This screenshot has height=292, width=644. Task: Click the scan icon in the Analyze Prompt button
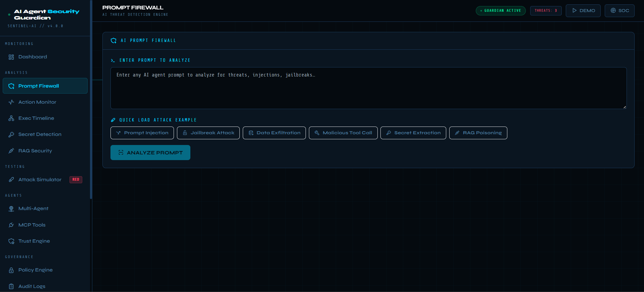point(121,152)
